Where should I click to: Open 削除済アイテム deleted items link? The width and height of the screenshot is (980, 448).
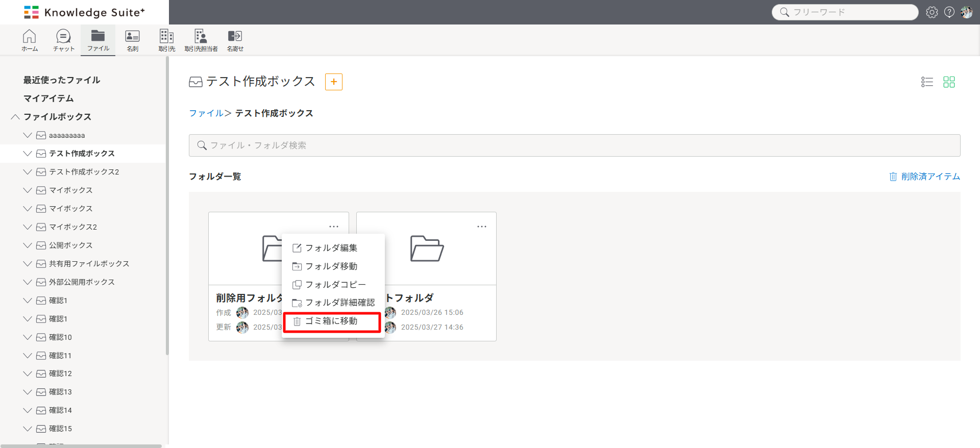point(924,177)
